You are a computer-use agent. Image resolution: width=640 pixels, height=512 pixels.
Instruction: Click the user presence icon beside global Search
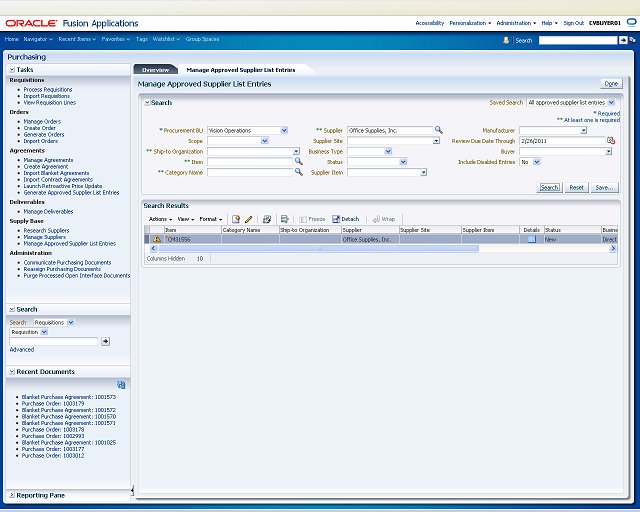click(x=506, y=40)
